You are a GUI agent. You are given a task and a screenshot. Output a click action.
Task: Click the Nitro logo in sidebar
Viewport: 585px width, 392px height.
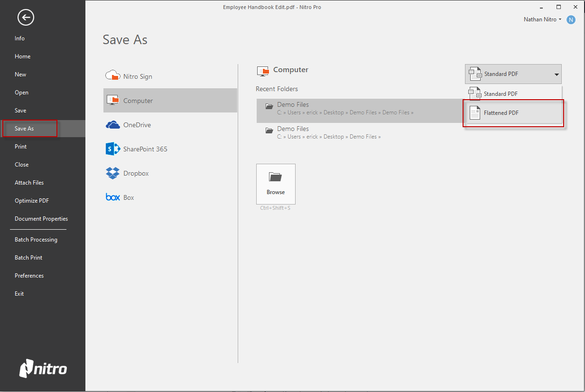tap(43, 369)
